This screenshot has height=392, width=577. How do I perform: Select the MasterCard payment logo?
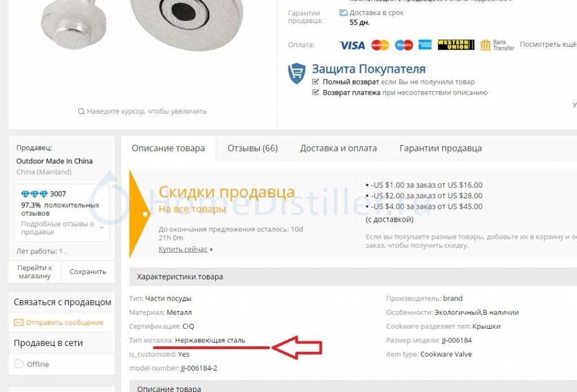click(380, 45)
